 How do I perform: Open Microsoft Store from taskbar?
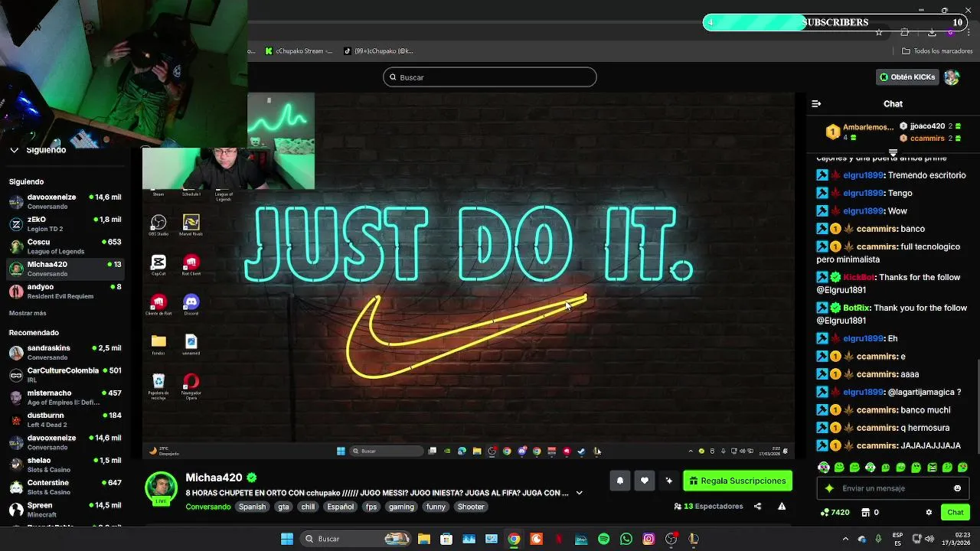point(446,539)
